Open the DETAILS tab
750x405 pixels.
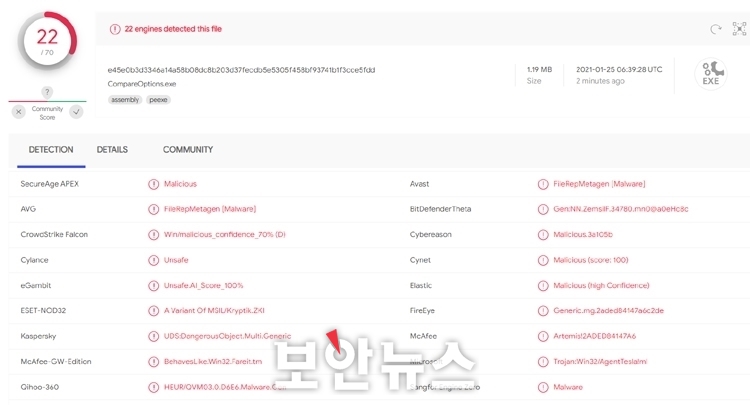[112, 150]
